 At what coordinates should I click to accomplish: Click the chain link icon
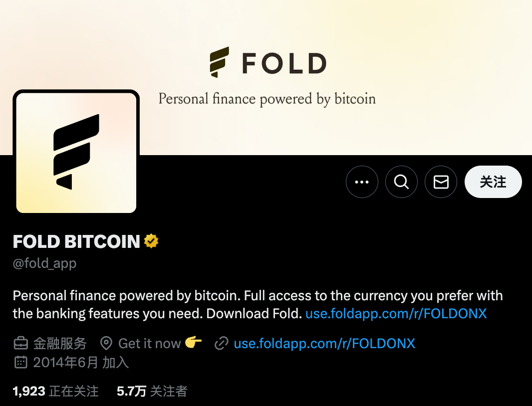(x=222, y=343)
